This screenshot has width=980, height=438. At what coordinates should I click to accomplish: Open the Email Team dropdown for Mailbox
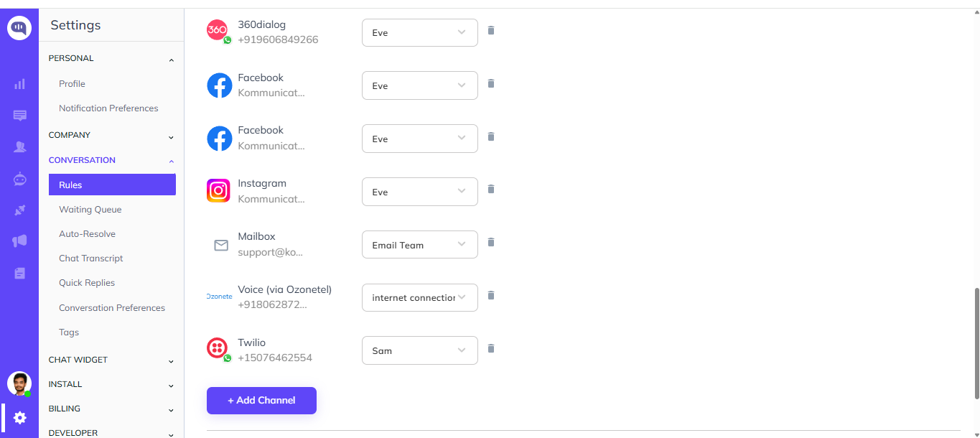(420, 245)
